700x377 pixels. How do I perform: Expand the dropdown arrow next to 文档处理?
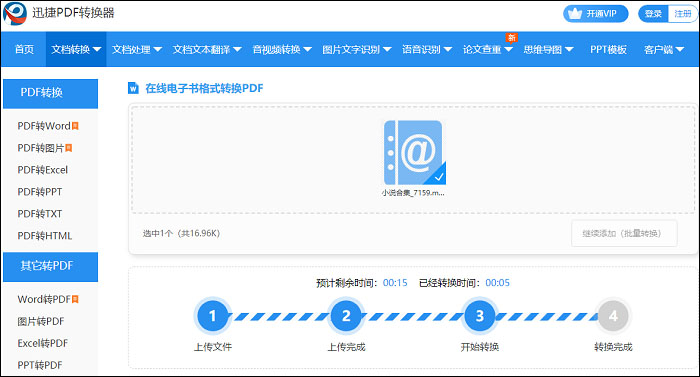(158, 50)
